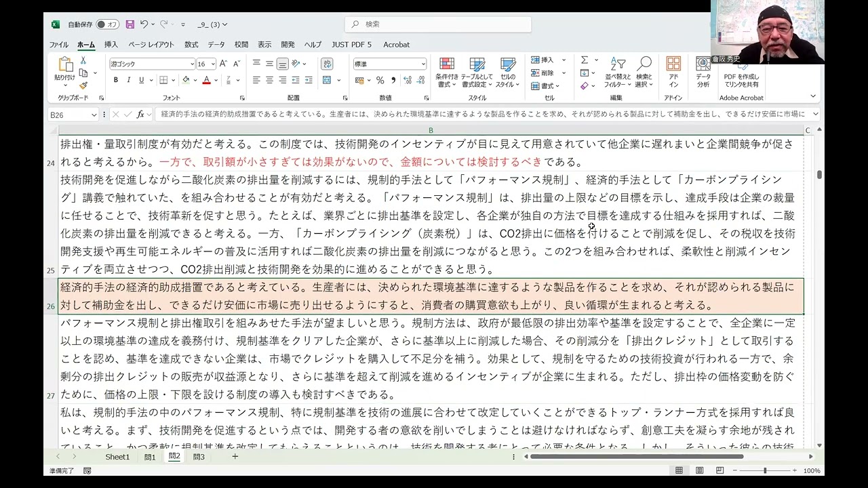Click Format cells (書式) button
Image resolution: width=868 pixels, height=488 pixels.
click(545, 86)
